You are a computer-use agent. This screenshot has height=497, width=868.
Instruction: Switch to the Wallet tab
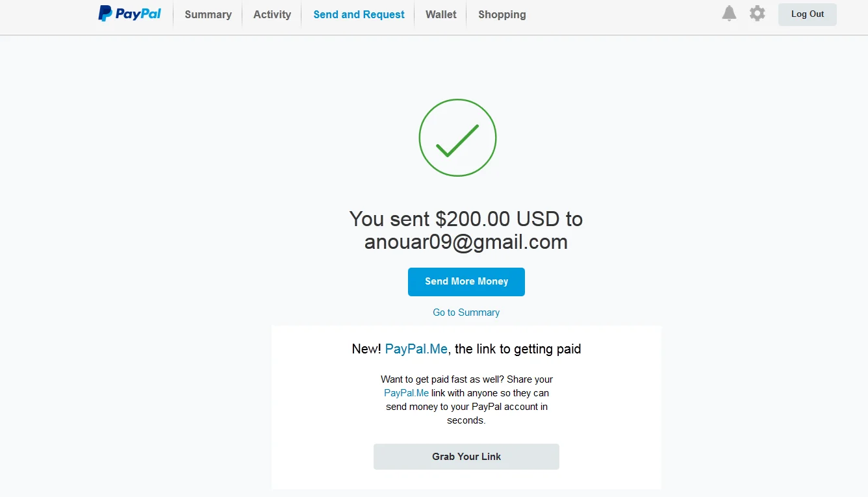pyautogui.click(x=441, y=14)
